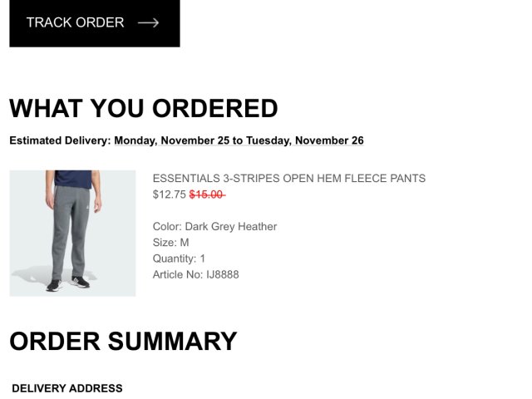
Task: Click the Size: M detail
Action: pyautogui.click(x=170, y=242)
